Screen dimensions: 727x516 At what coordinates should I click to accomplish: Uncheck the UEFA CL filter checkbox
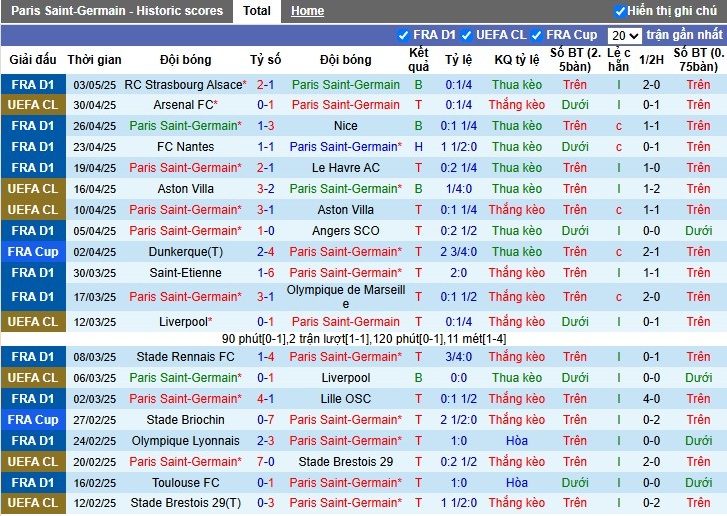coord(466,35)
